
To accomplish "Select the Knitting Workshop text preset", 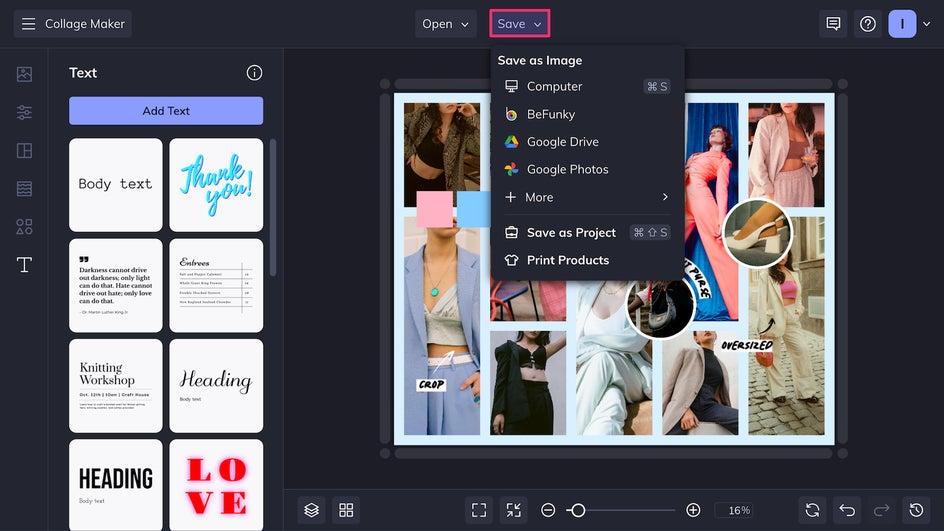I will click(116, 386).
